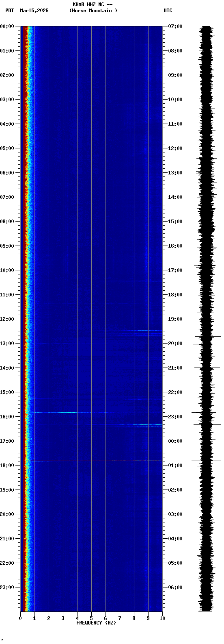Click the 00:00 UTC right-axis label
The height and width of the screenshot is (644, 224).
175,441
